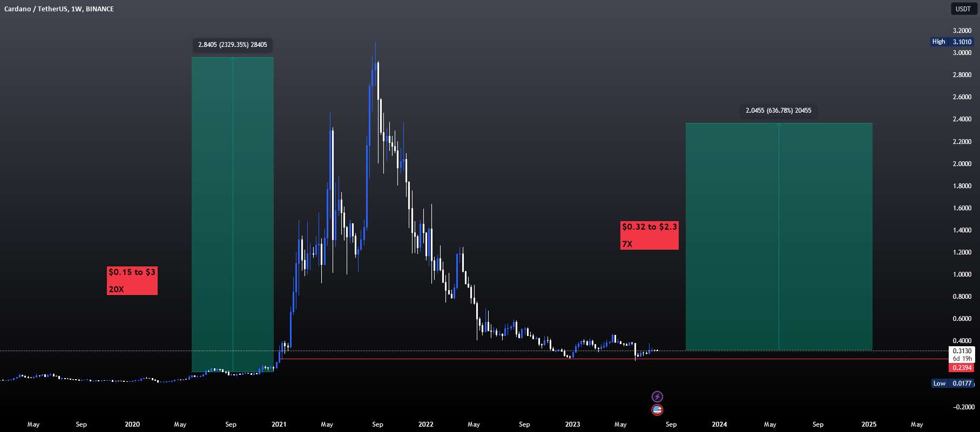
Task: Click the 2024 label on time axis
Action: click(720, 424)
